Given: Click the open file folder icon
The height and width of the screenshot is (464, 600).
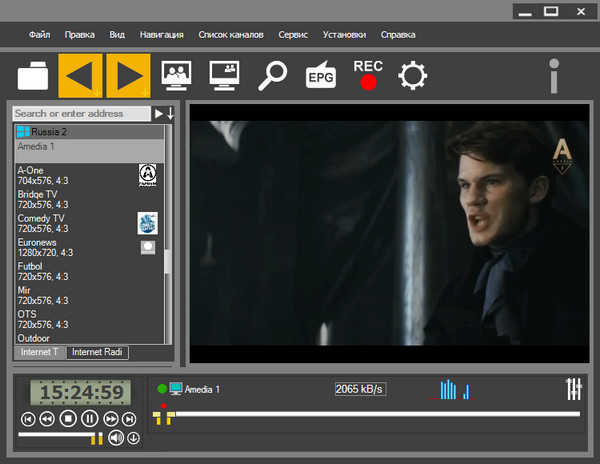Looking at the screenshot, I should [x=33, y=75].
